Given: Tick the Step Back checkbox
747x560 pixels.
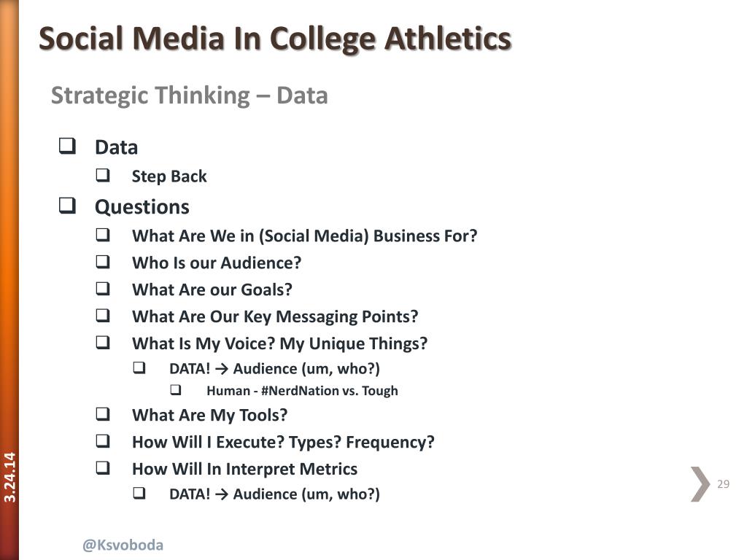Looking at the screenshot, I should pyautogui.click(x=103, y=175).
